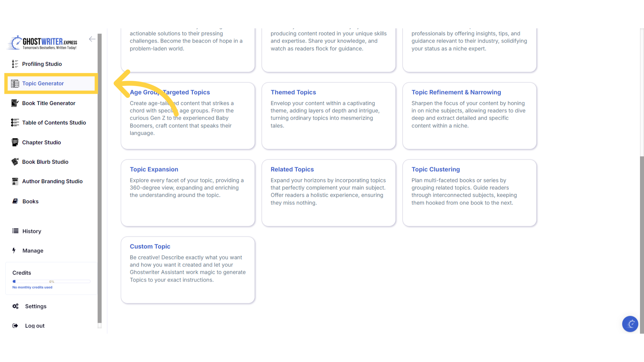Click the Chapter Studio sidebar icon
Viewport: 644px width, 362px height.
[x=15, y=142]
